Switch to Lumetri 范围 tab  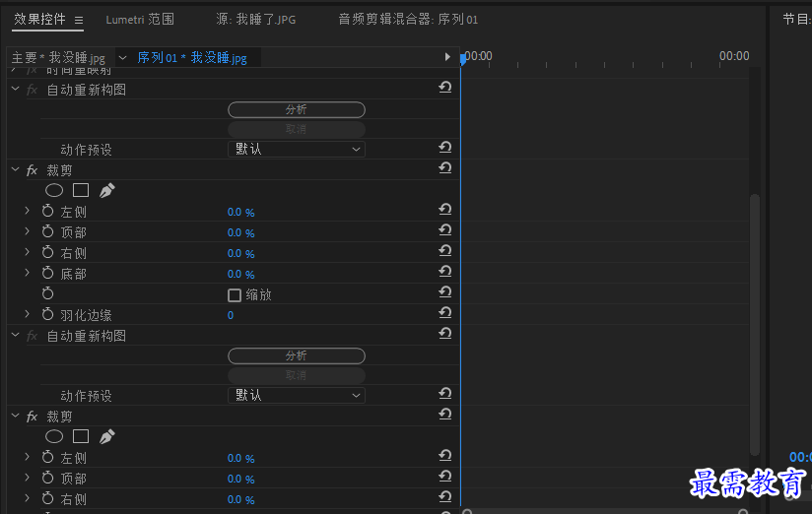[140, 20]
